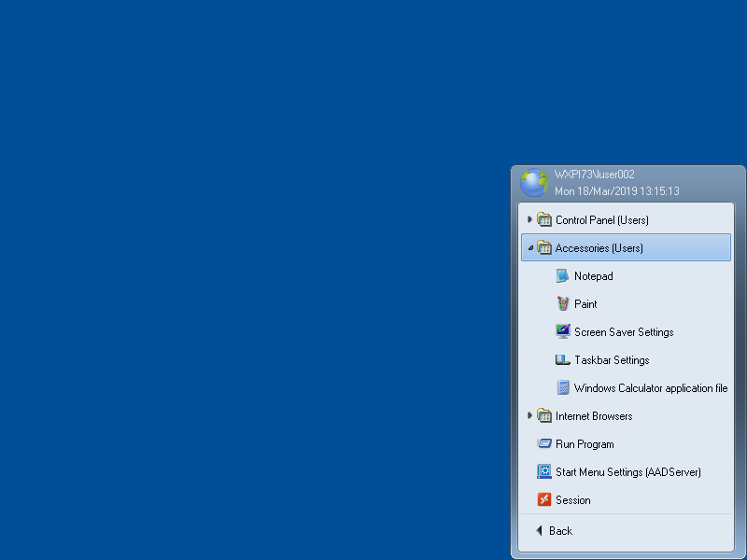Image resolution: width=747 pixels, height=560 pixels.
Task: Expand the Control Panel (Users) arrow
Action: 530,220
